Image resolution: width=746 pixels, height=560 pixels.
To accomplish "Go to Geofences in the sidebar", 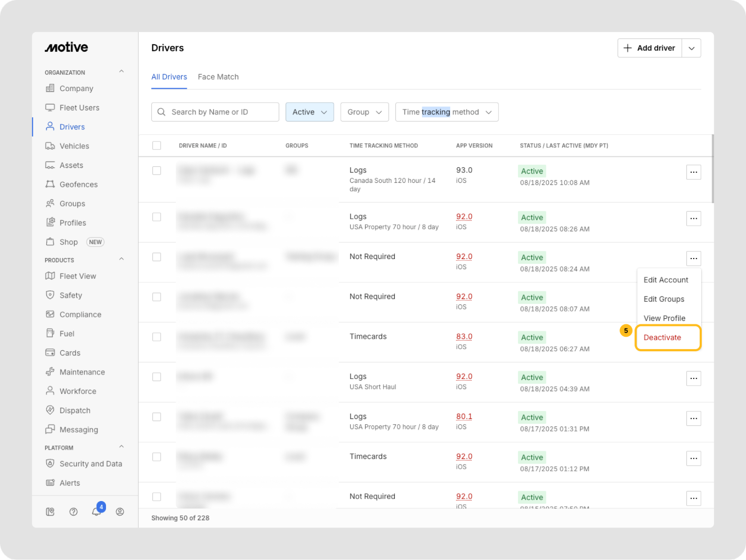I will [78, 184].
